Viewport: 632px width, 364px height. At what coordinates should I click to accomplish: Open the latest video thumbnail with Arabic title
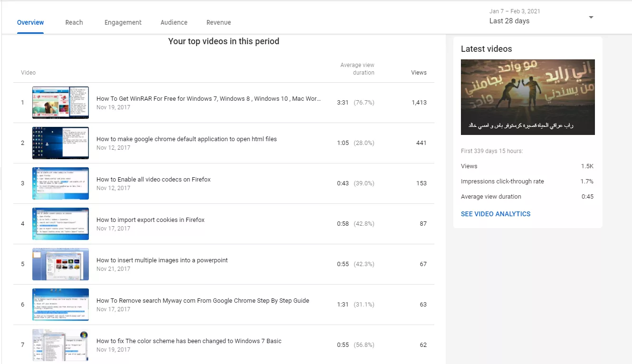coord(527,97)
